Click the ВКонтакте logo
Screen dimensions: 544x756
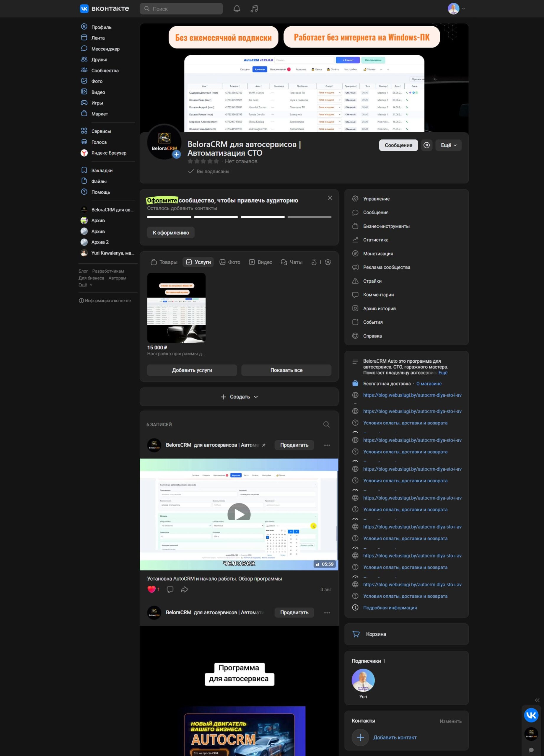(104, 9)
